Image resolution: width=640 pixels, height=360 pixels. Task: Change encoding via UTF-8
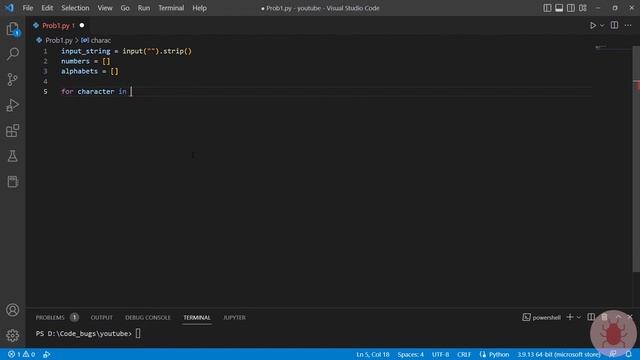click(440, 354)
